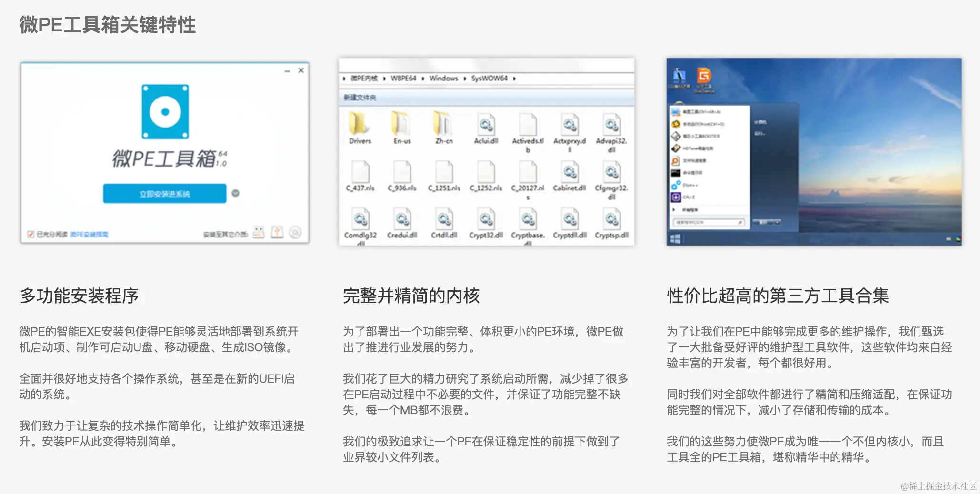
Task: Select SysWOW64 in the explorer breadcrumb
Action: (489, 78)
